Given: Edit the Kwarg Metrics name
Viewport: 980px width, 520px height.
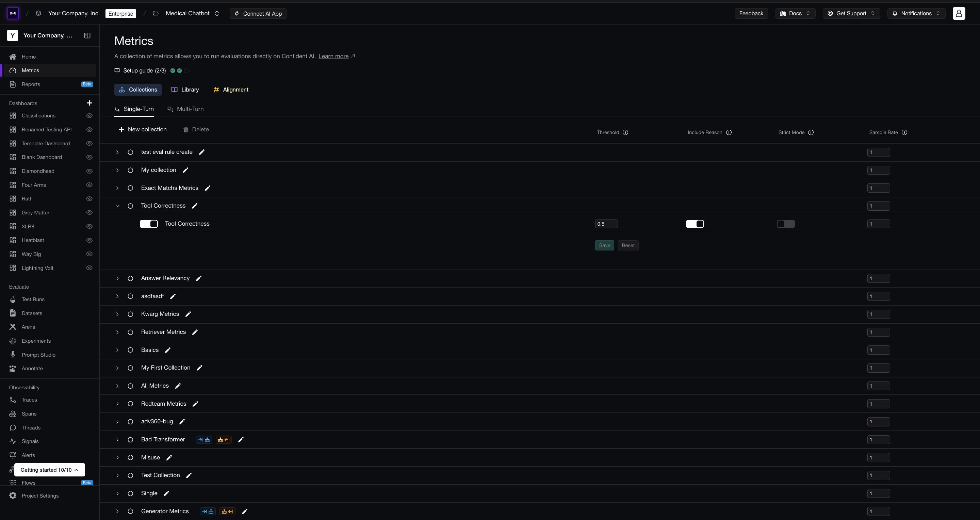Looking at the screenshot, I should [188, 314].
